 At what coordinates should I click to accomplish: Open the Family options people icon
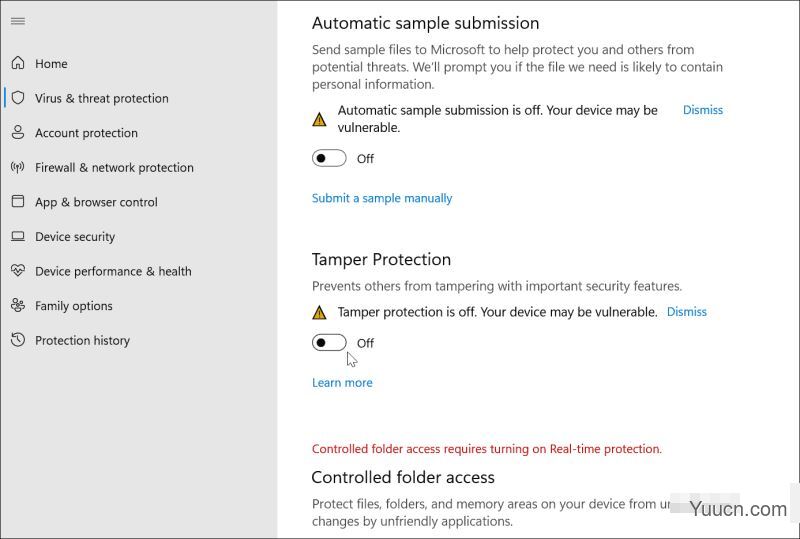(x=18, y=305)
